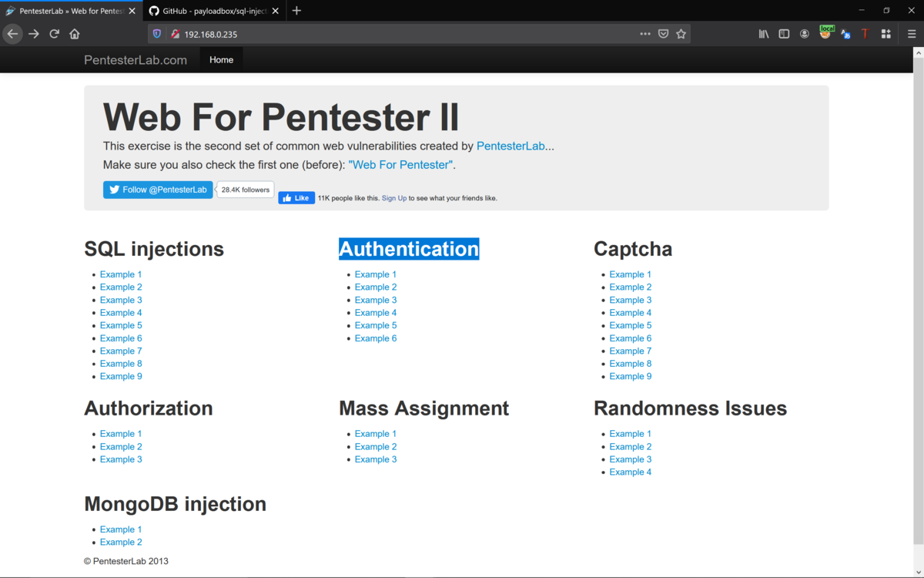Open Captcha Example 4
924x578 pixels.
tap(631, 312)
